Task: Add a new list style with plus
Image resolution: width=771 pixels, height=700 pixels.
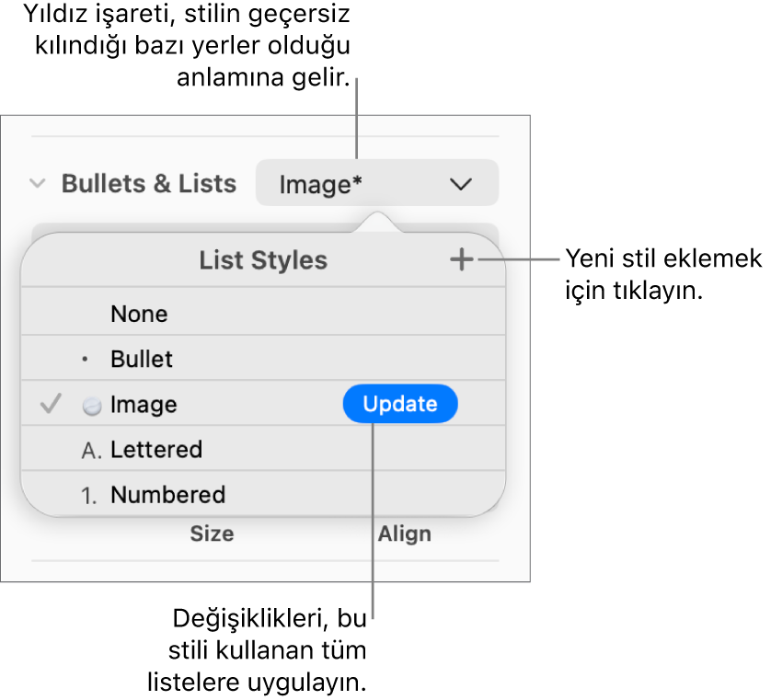Action: (x=461, y=260)
